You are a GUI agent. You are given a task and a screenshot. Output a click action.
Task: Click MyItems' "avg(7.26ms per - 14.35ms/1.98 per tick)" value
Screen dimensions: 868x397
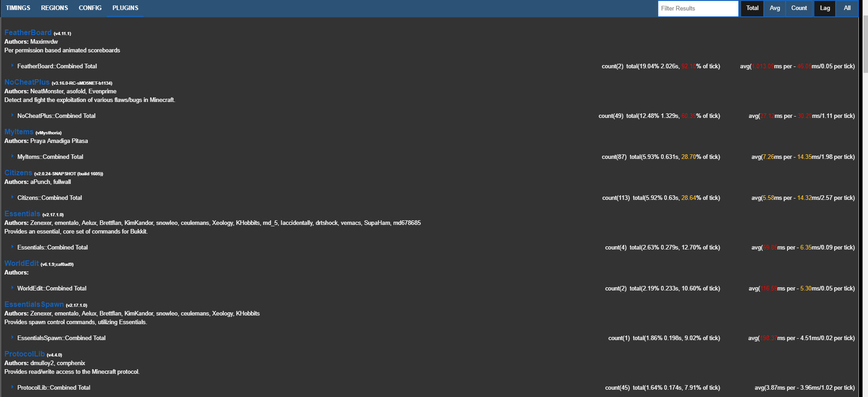(x=803, y=157)
